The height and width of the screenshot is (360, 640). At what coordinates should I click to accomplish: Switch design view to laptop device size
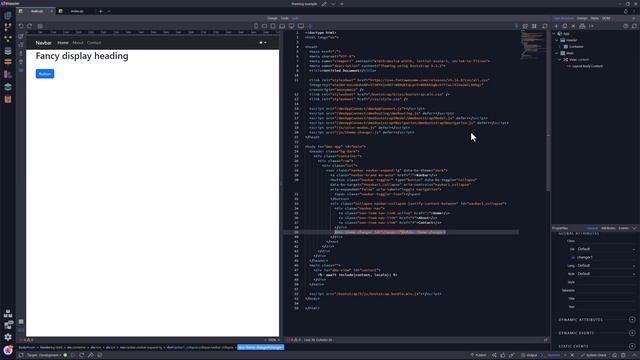click(x=282, y=26)
